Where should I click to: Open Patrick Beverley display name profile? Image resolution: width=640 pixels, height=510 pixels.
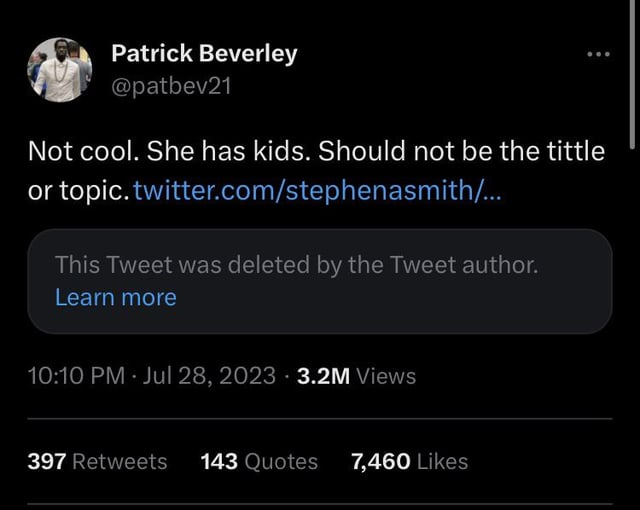point(203,54)
